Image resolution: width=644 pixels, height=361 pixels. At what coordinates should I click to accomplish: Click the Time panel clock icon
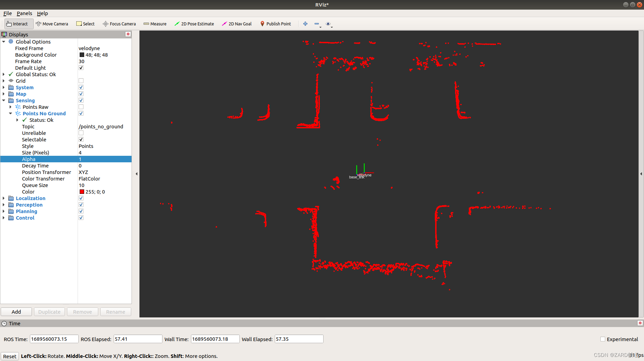(x=4, y=323)
